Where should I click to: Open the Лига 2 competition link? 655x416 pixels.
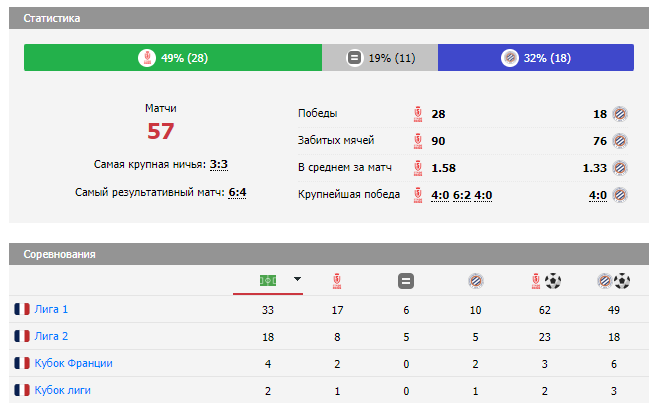(x=52, y=336)
